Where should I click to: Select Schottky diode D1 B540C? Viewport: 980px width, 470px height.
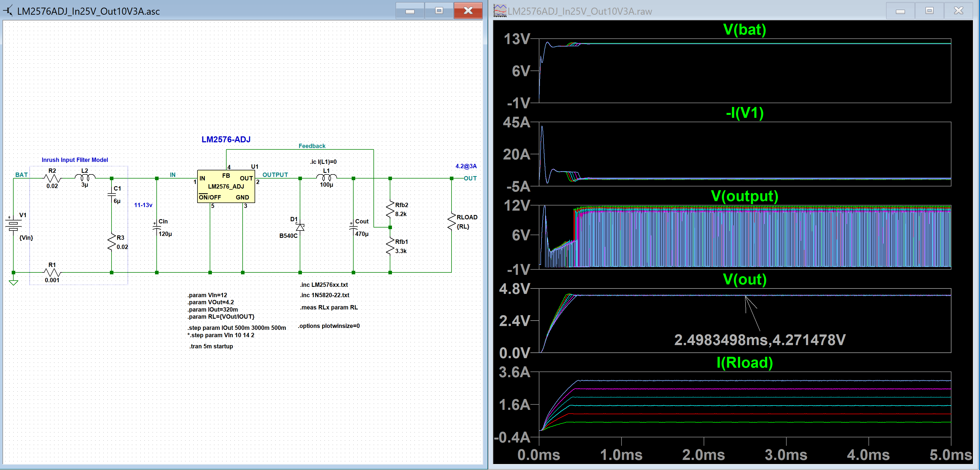300,227
